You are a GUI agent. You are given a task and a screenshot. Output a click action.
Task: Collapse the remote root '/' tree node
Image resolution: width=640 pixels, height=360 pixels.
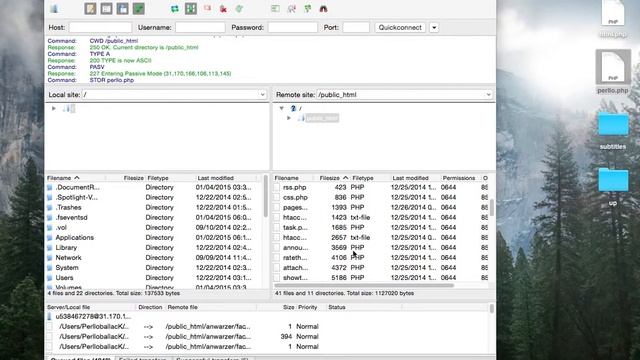282,108
